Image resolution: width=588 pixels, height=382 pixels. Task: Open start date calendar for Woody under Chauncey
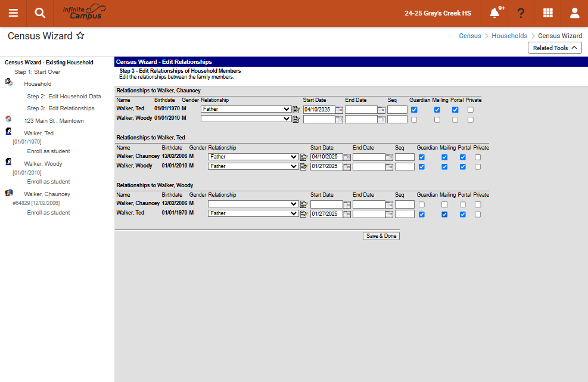339,119
